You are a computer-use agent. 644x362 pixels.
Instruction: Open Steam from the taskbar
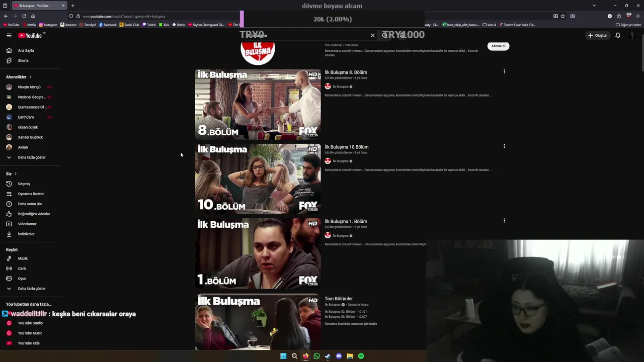(328, 356)
